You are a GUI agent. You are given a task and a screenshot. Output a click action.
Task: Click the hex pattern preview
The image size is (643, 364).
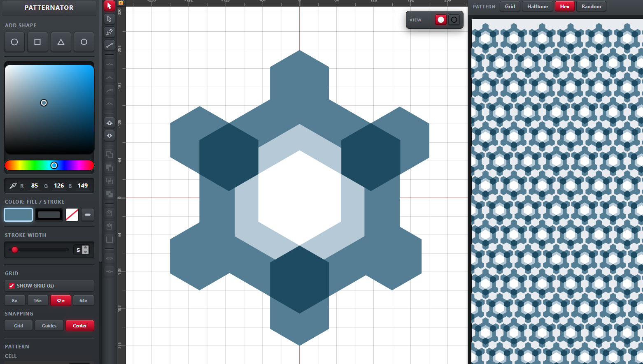(557, 191)
